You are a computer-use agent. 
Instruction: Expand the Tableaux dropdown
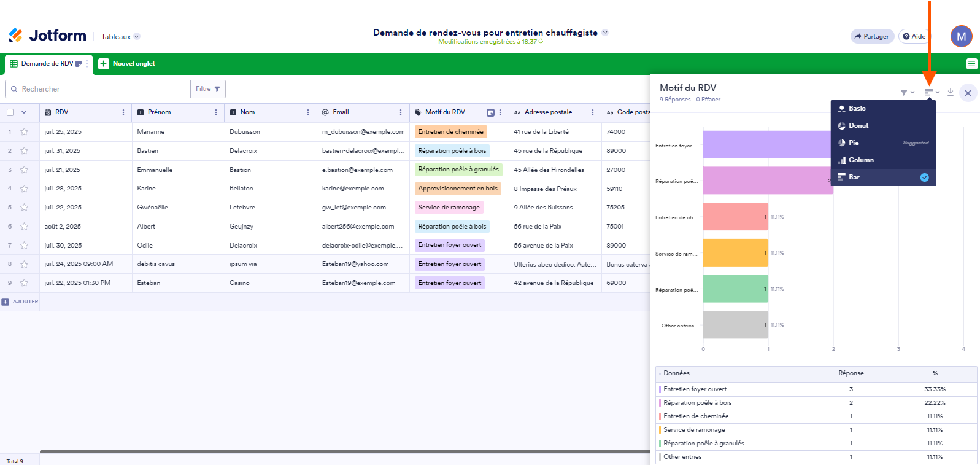pos(121,37)
